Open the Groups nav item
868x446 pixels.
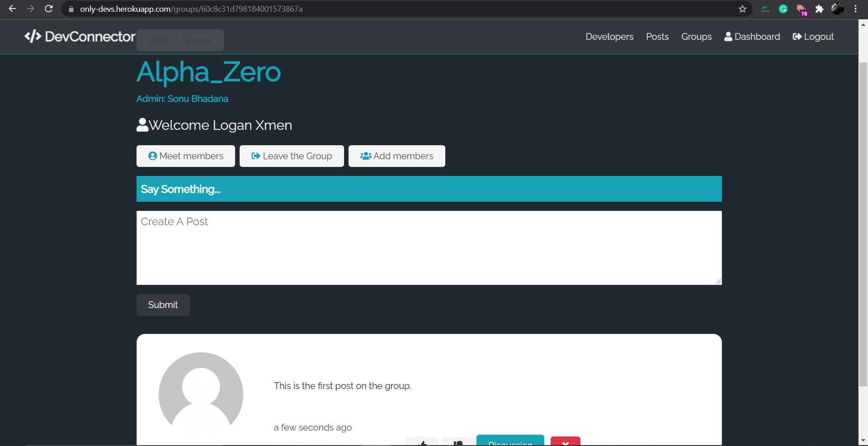pyautogui.click(x=696, y=37)
